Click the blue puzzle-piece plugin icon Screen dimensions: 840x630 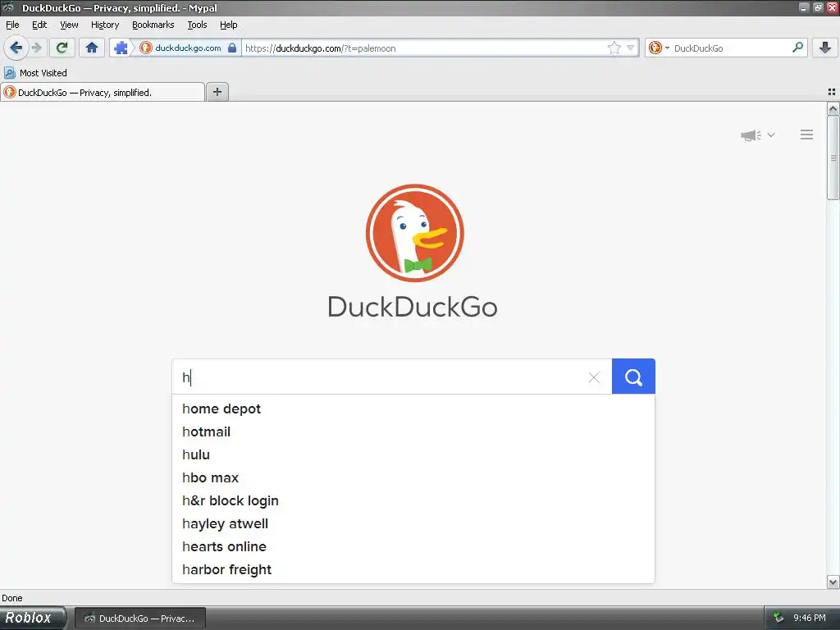[x=121, y=48]
